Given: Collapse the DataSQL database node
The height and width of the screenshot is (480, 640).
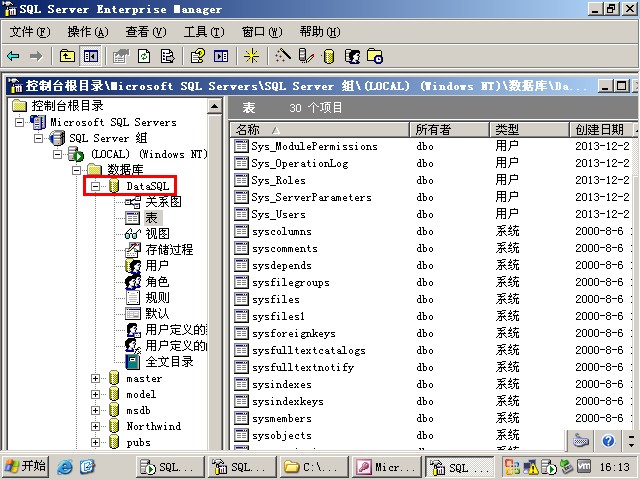Looking at the screenshot, I should click(x=96, y=186).
